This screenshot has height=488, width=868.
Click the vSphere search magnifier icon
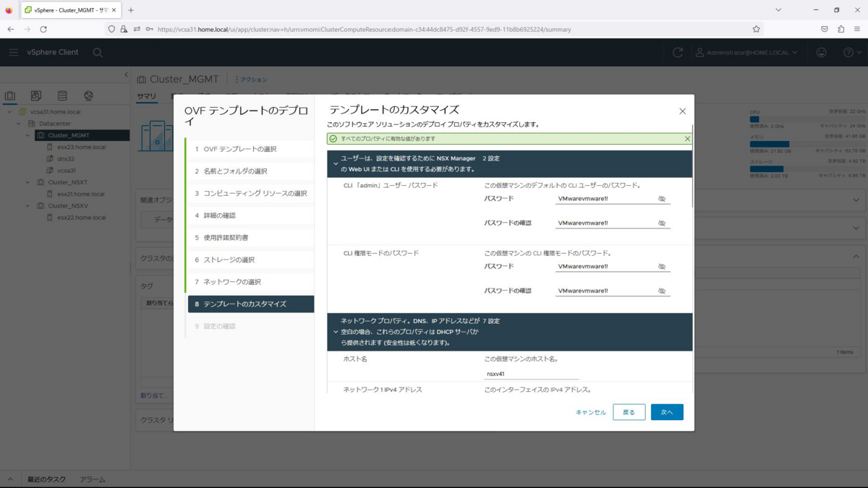(98, 52)
